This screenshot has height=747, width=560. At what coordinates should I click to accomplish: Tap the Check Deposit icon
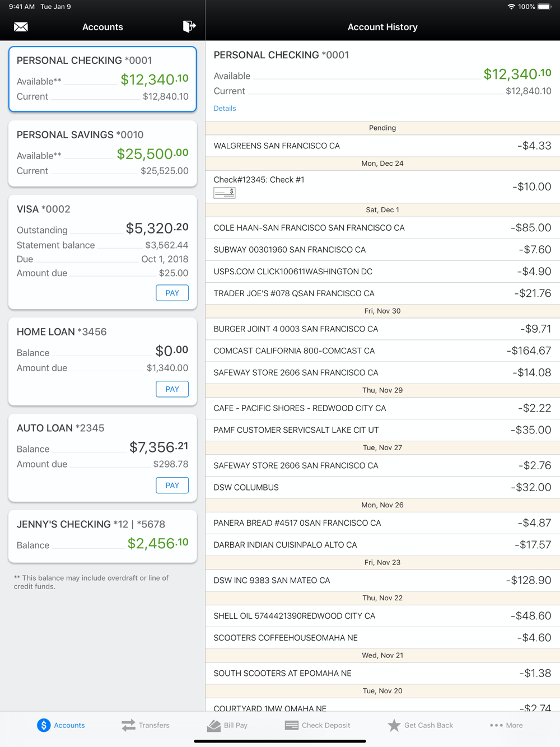[x=292, y=725]
